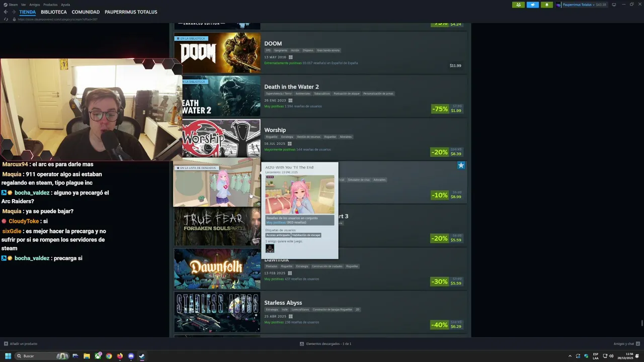The height and width of the screenshot is (362, 644).
Task: Click the wishlist star on AI2U row
Action: click(x=461, y=165)
